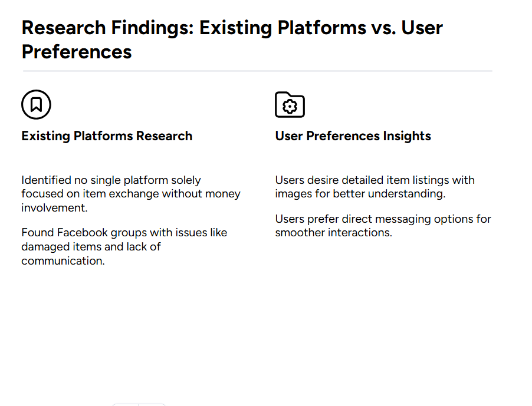Click 'Research Findings:' in the slide title
The image size is (532, 406).
click(107, 28)
